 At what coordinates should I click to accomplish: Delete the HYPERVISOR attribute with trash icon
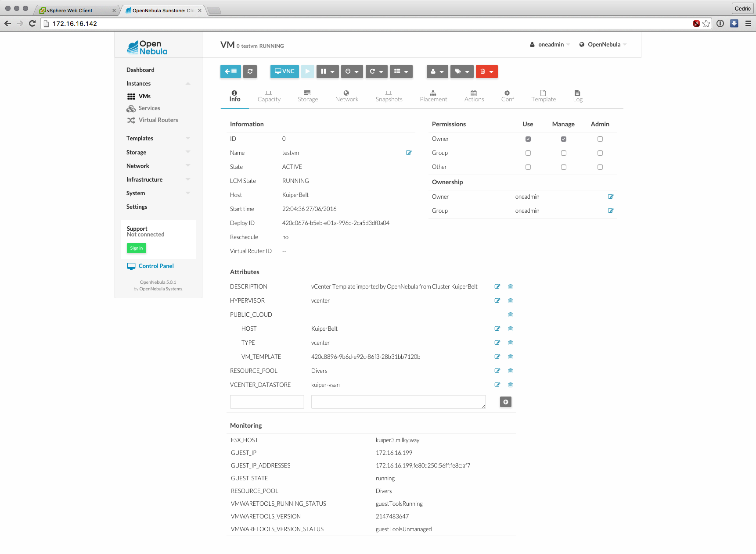tap(510, 300)
